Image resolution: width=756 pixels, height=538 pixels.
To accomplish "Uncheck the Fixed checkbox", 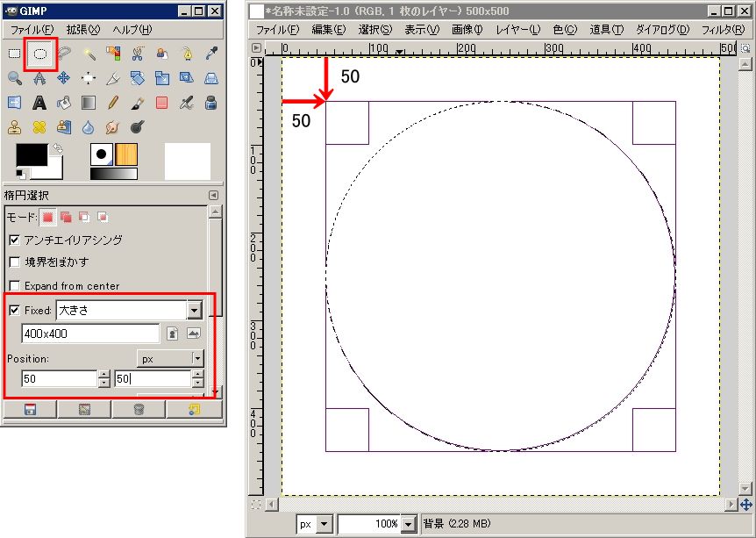I will 14,311.
